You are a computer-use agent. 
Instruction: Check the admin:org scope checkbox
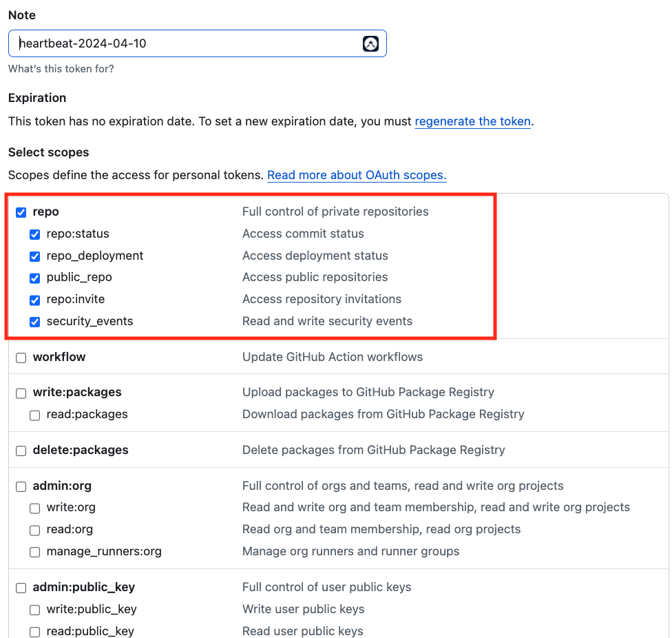tap(21, 486)
